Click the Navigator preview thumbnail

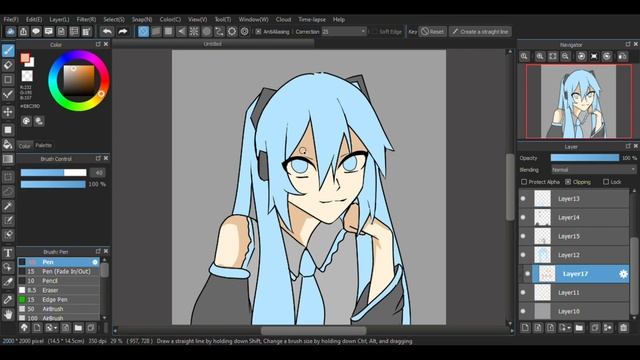579,101
